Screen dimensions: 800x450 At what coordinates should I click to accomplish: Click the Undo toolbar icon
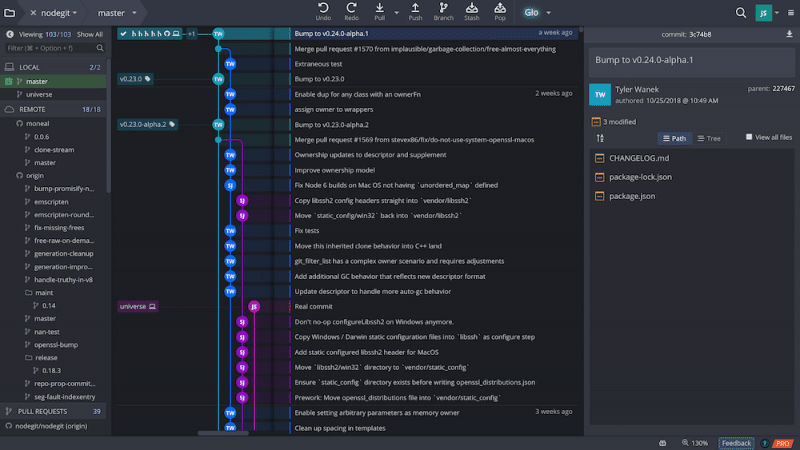coord(323,12)
